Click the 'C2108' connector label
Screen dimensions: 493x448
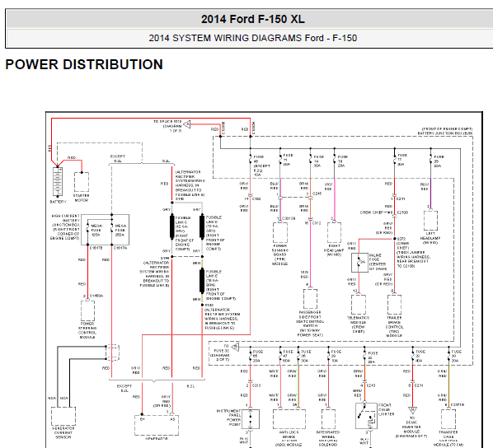click(x=402, y=212)
